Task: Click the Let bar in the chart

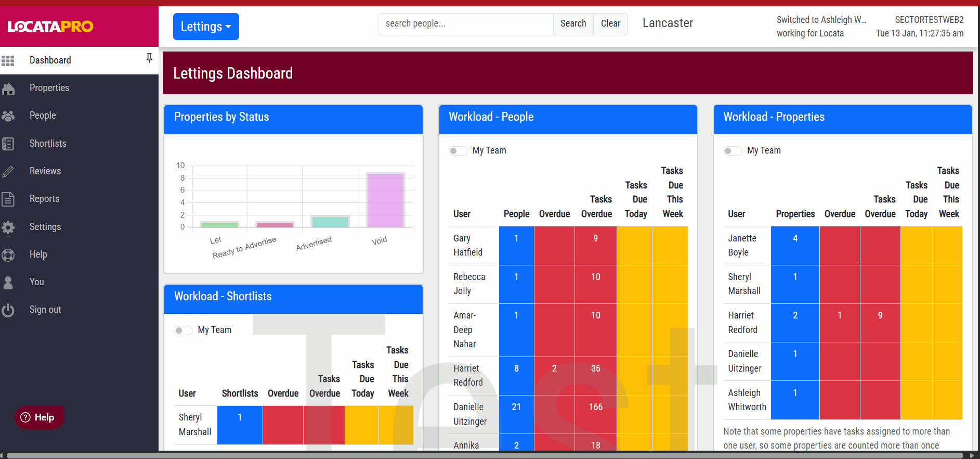Action: click(x=219, y=225)
